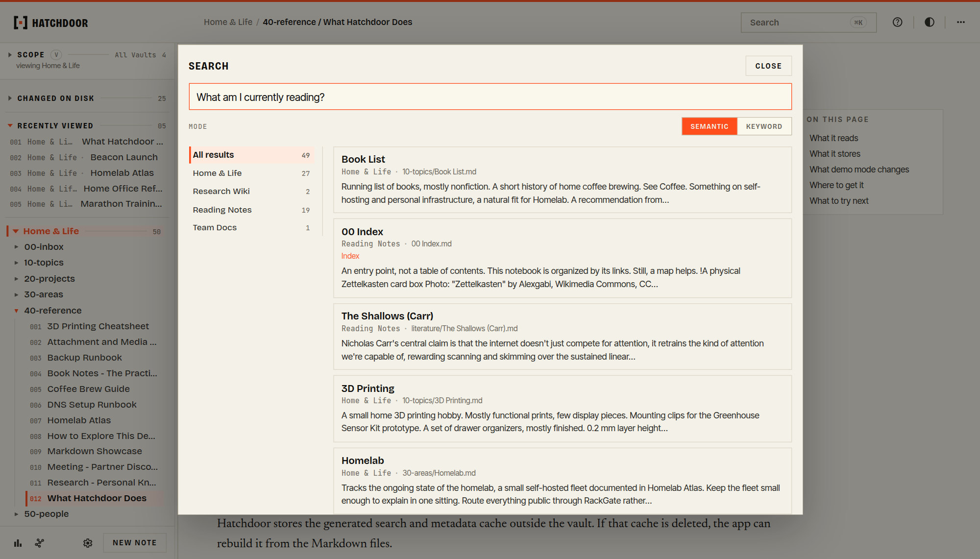Switch search mode to Keyword

tap(764, 126)
